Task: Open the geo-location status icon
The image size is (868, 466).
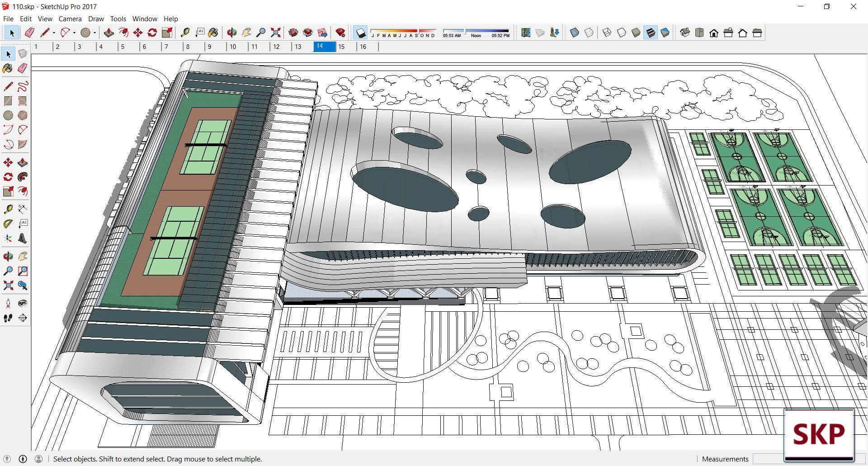Action: tap(7, 459)
